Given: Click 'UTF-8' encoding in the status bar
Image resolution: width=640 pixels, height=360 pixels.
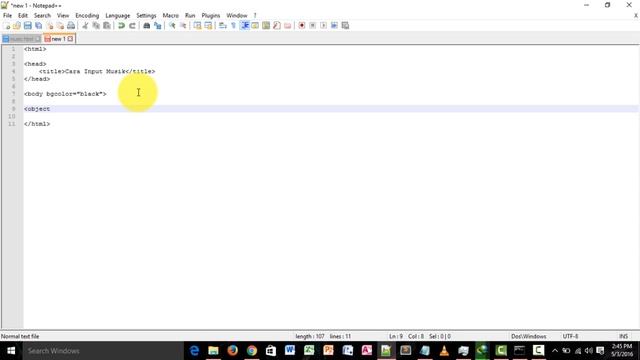Looking at the screenshot, I should [570, 336].
